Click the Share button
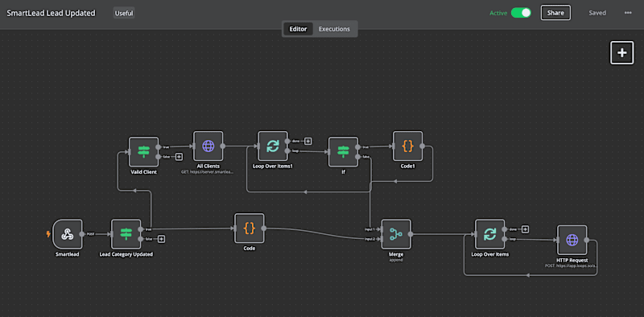 [x=555, y=13]
